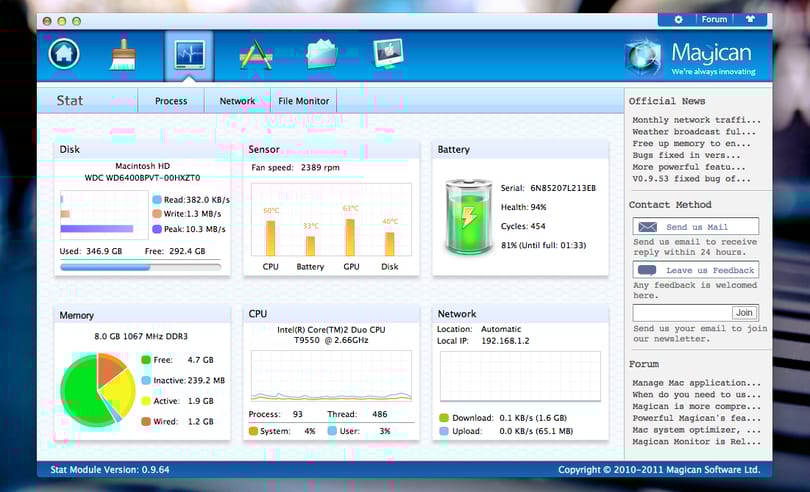Screen dimensions: 810x492
Task: Open the Home module icon
Action: tap(64, 54)
